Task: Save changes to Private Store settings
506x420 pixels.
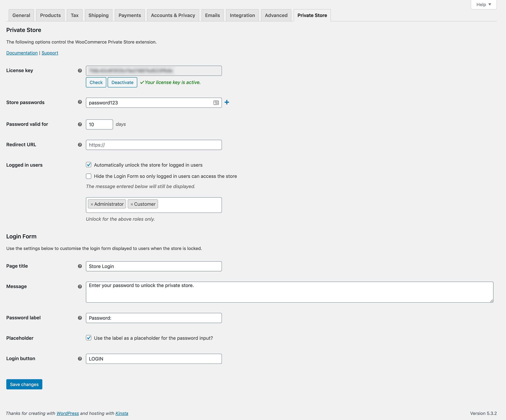Action: tap(24, 384)
